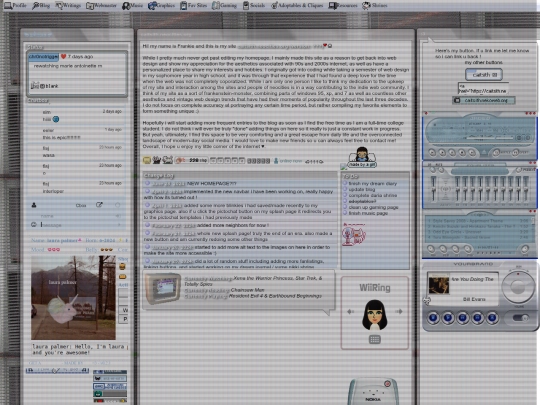Screen dimensions: 540x405
Task: Click the chatbox edit pencil icon
Action: pos(99,205)
